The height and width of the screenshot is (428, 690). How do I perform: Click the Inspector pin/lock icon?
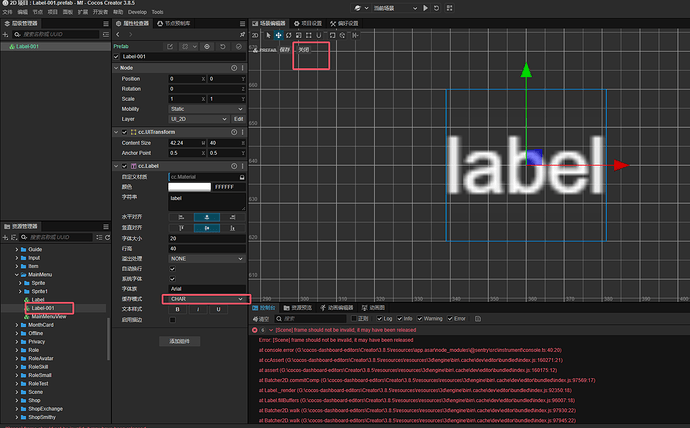pos(242,34)
